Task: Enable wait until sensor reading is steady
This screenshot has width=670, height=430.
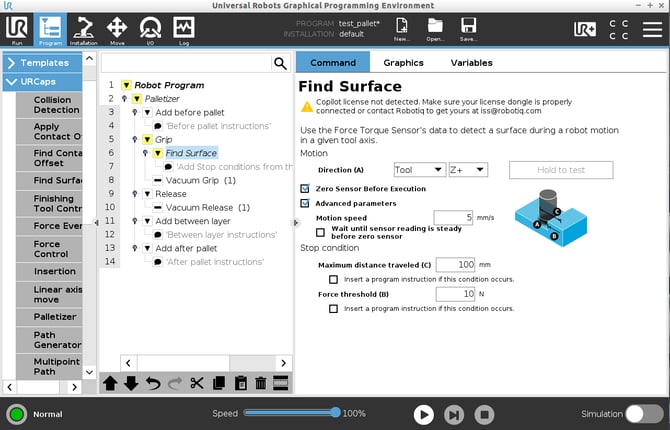Action: tap(320, 232)
